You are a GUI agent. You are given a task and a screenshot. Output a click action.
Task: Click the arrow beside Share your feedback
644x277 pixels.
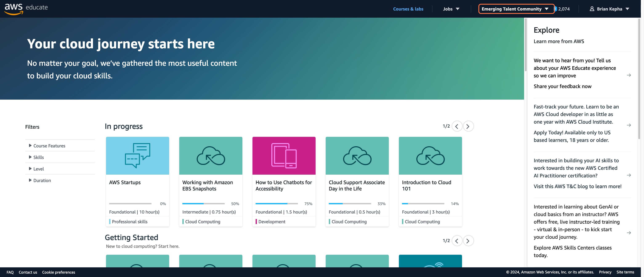pyautogui.click(x=629, y=75)
